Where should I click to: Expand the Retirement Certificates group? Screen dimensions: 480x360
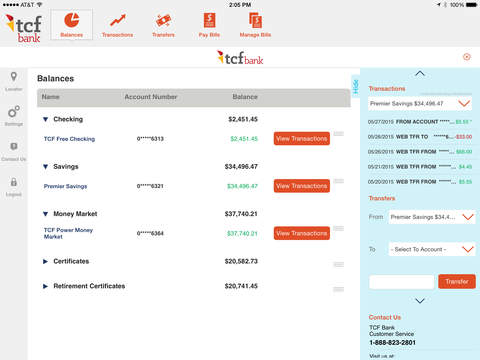(45, 286)
